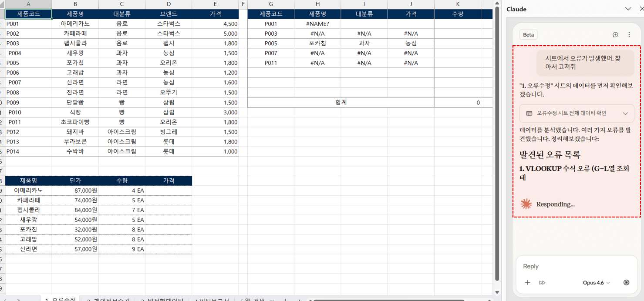644x301 pixels.
Task: Collapse the Claude pane using header chevron
Action: pos(628,9)
